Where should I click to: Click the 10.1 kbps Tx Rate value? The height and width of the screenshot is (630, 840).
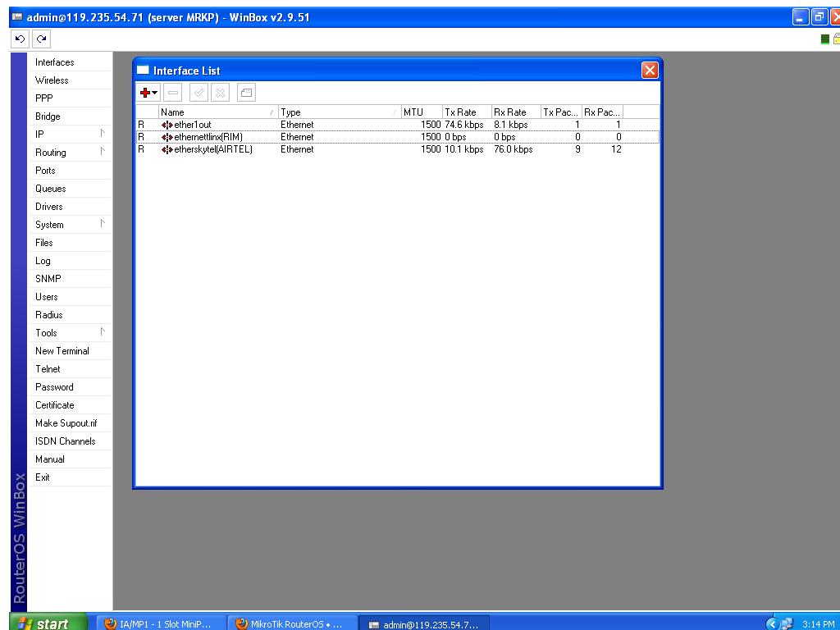coord(464,149)
